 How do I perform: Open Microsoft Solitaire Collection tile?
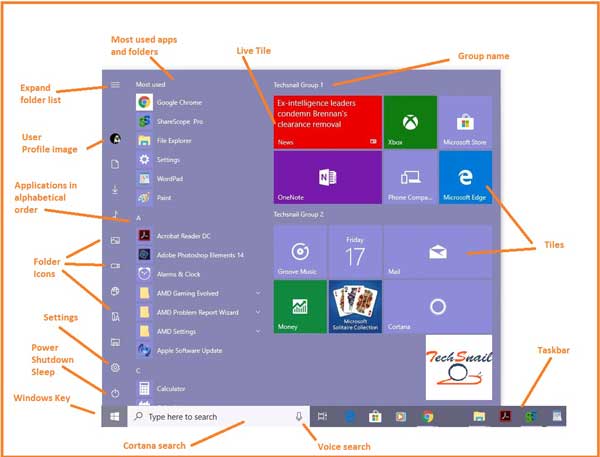(355, 307)
